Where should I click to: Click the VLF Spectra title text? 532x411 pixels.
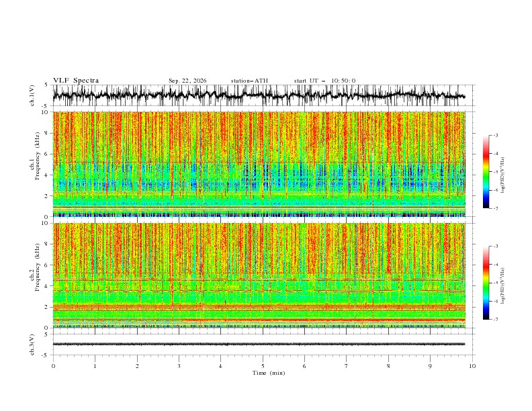76,81
